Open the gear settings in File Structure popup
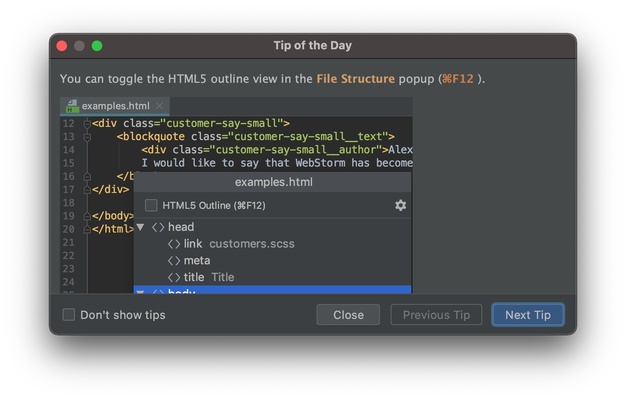The width and height of the screenshot is (626, 400). click(400, 205)
